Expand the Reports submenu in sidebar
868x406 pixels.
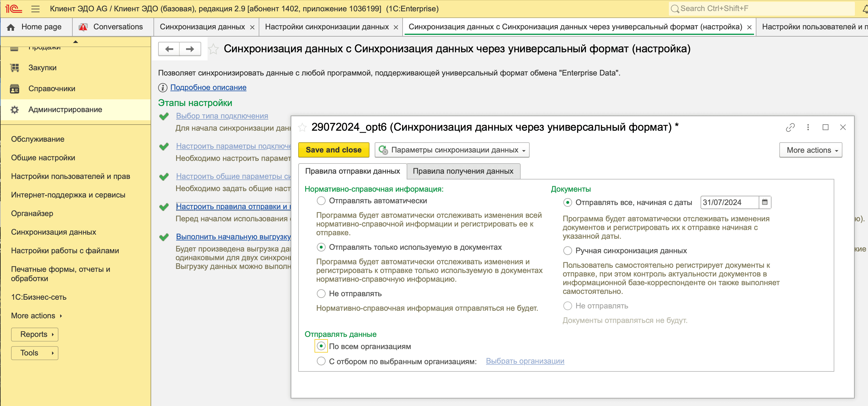point(34,334)
